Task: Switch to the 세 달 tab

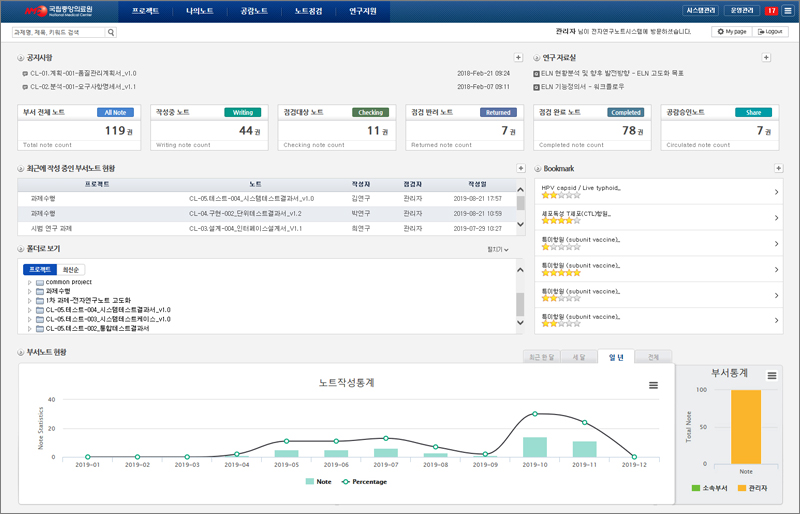Action: coord(577,356)
